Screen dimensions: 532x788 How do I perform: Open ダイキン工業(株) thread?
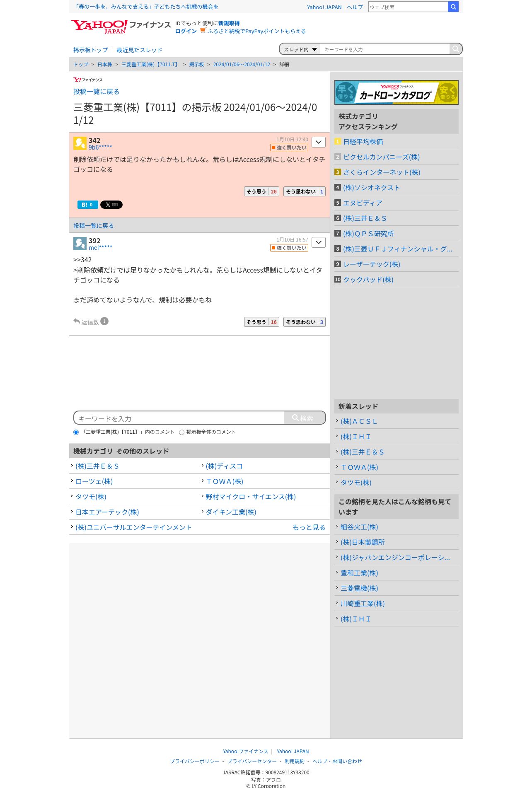[x=231, y=512]
